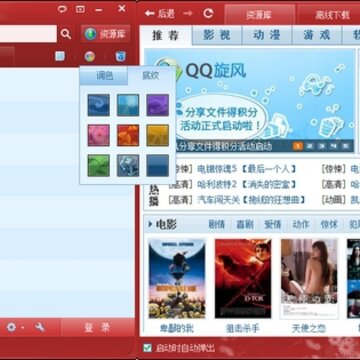Image resolution: width=360 pixels, height=360 pixels.
Task: Open the speech bubble feedback icon
Action: [x=62, y=9]
